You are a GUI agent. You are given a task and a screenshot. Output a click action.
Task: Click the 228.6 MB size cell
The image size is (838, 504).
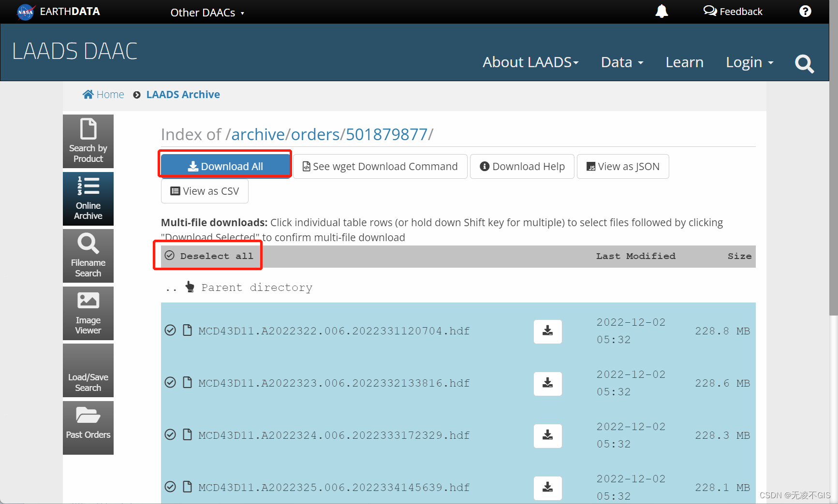tap(722, 383)
